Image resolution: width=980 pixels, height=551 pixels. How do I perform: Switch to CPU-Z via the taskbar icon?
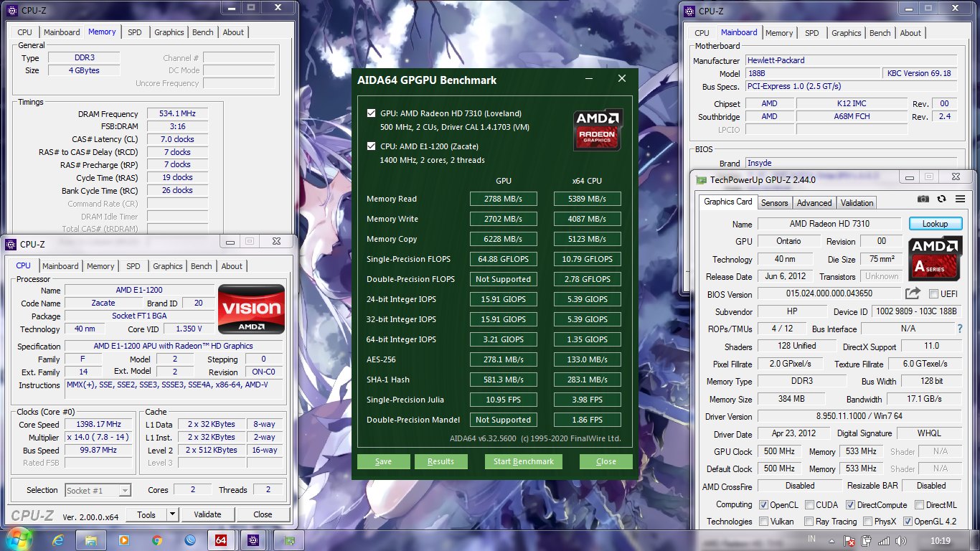(x=253, y=540)
